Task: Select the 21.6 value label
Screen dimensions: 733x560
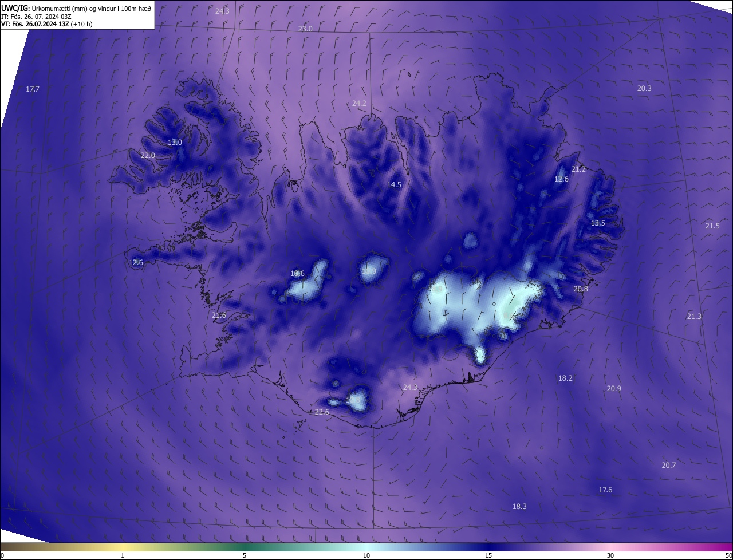Action: [219, 316]
